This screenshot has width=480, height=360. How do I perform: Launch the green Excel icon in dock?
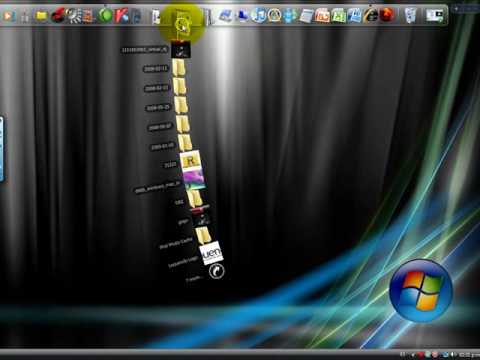pos(338,16)
